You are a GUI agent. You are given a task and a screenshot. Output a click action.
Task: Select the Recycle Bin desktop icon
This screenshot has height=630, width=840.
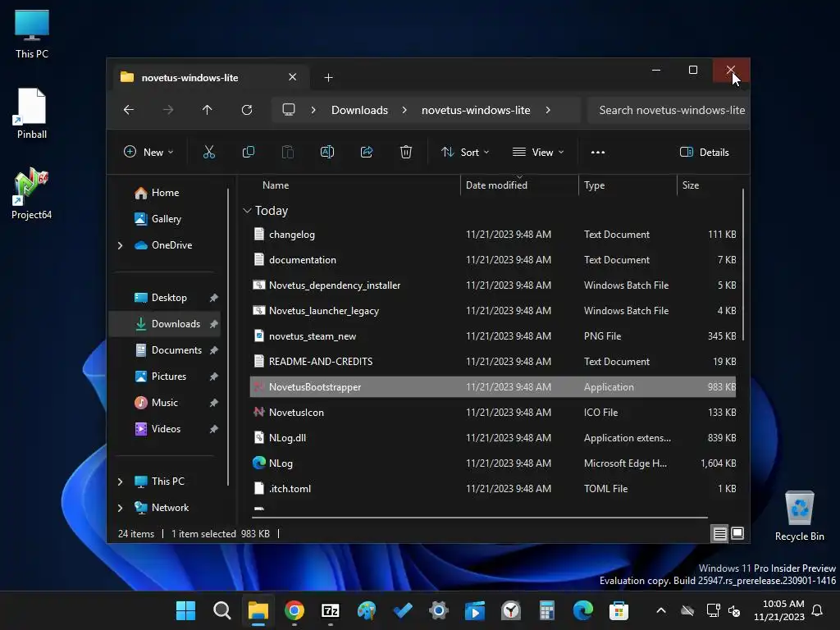[799, 515]
